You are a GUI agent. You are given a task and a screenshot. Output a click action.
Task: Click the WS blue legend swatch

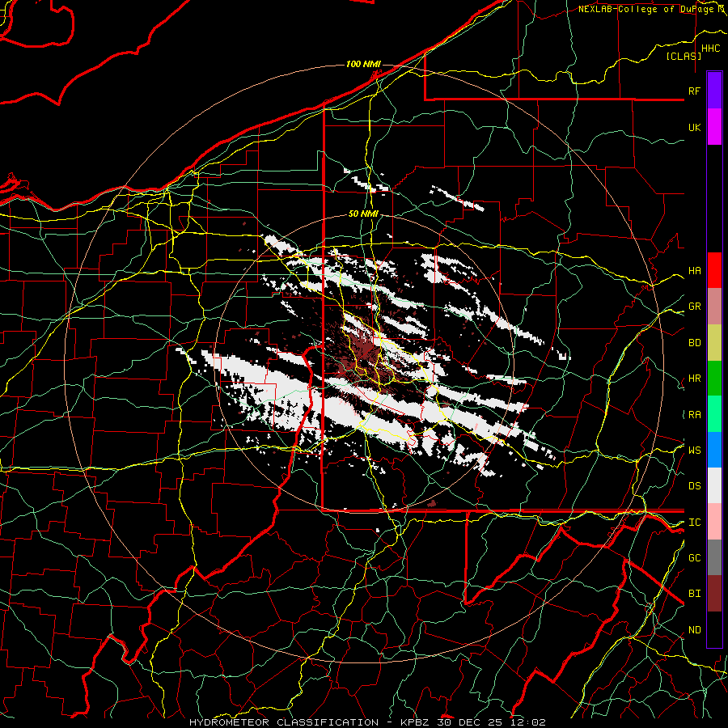point(714,450)
